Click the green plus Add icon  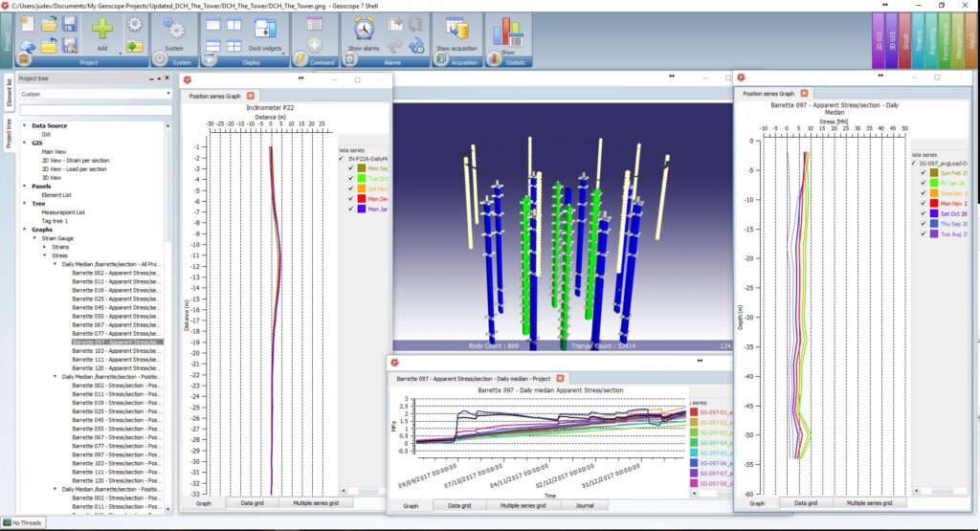[x=102, y=29]
